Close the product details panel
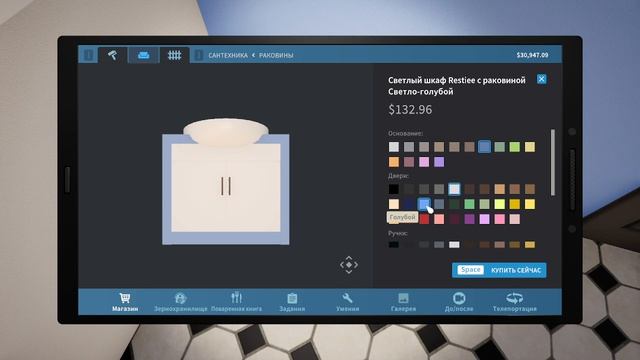 pos(541,79)
